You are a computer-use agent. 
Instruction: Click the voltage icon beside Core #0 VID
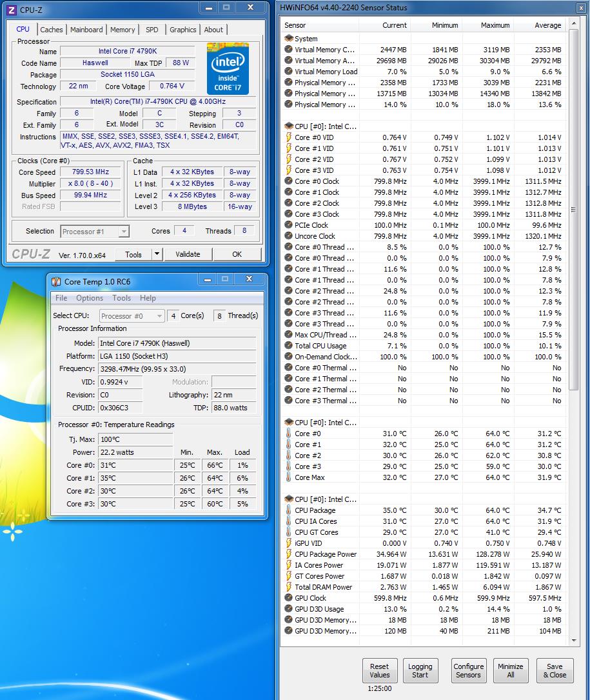coord(289,137)
